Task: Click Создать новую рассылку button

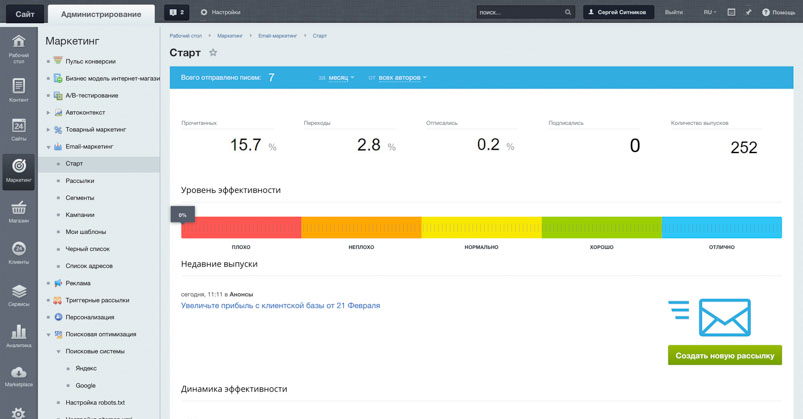Action: (x=725, y=355)
